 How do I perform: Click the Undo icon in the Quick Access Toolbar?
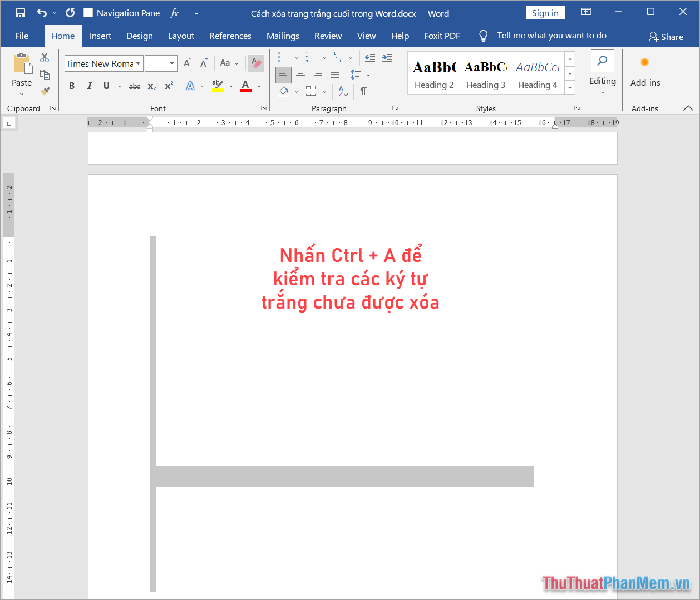pyautogui.click(x=41, y=12)
